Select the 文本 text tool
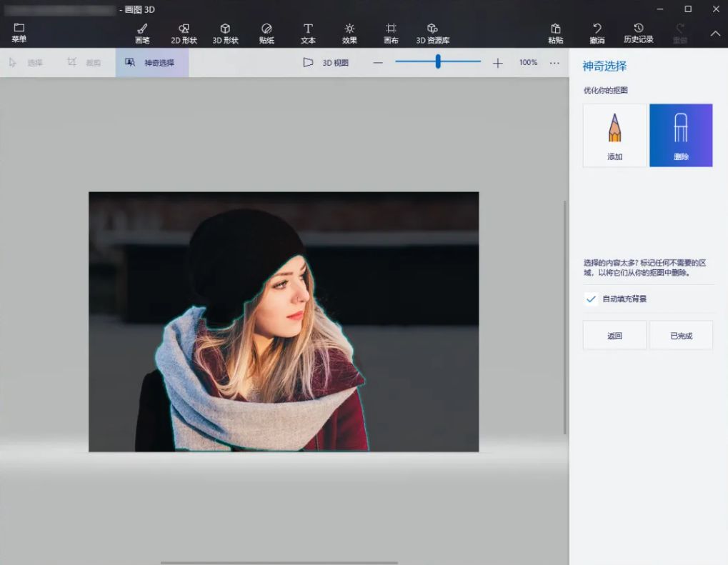 [x=308, y=34]
